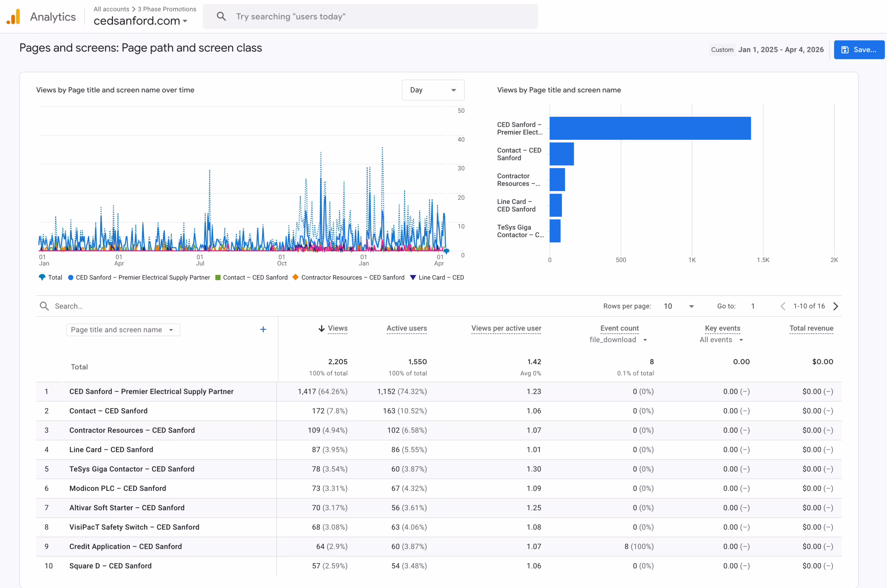Click the Save report button
This screenshot has height=588, width=887.
click(x=859, y=50)
